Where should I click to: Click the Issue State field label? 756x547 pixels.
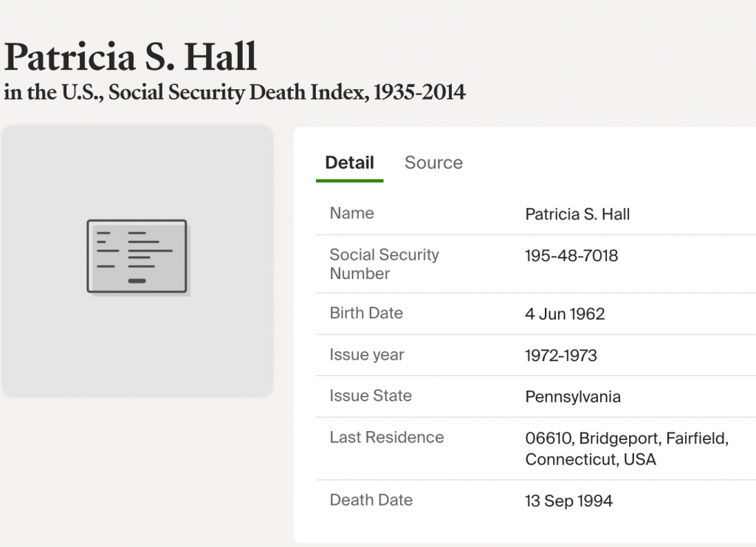coord(371,396)
